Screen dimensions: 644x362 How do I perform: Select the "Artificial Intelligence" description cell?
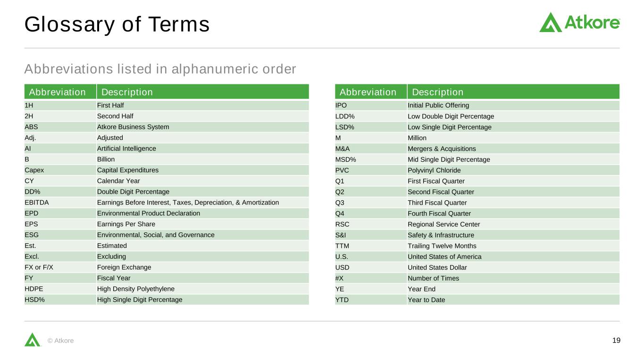(126, 148)
